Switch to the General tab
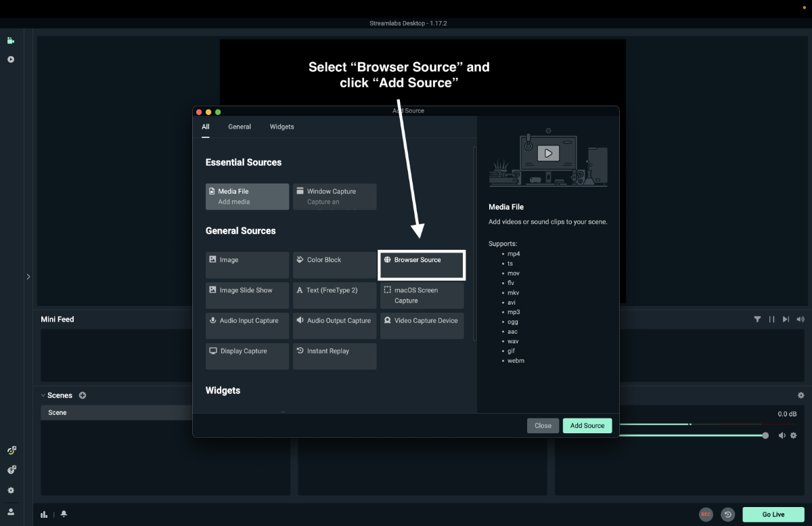812x526 pixels. [240, 127]
